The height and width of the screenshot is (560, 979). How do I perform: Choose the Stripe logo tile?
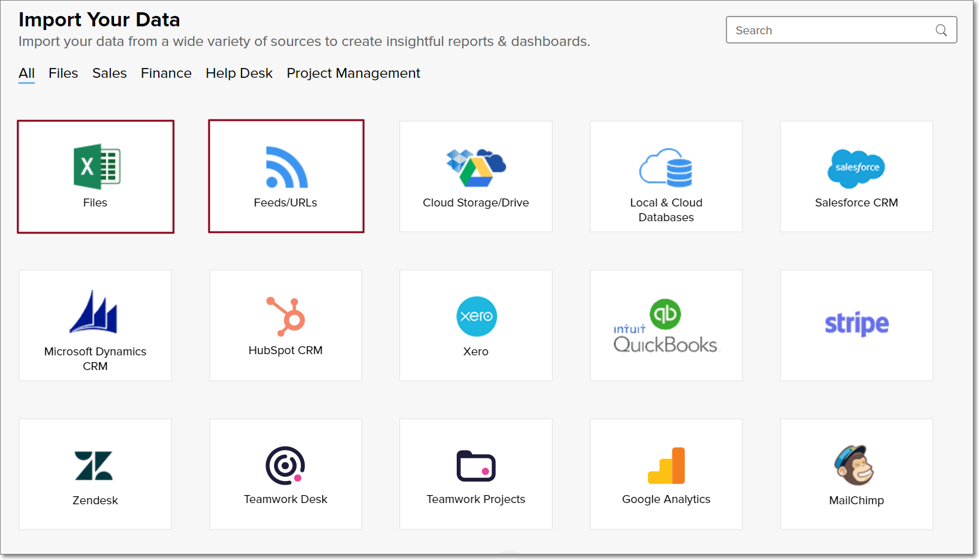(x=856, y=324)
